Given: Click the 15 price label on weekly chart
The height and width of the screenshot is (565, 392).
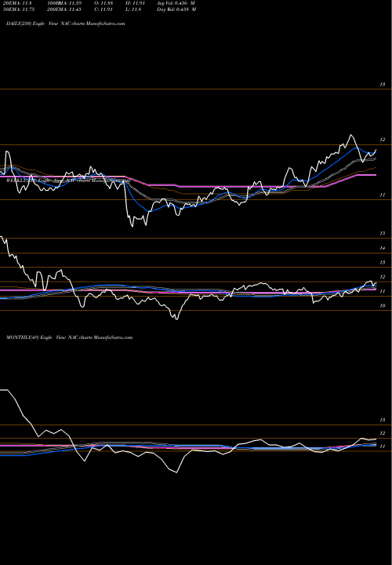Looking at the screenshot, I should click(x=383, y=233).
